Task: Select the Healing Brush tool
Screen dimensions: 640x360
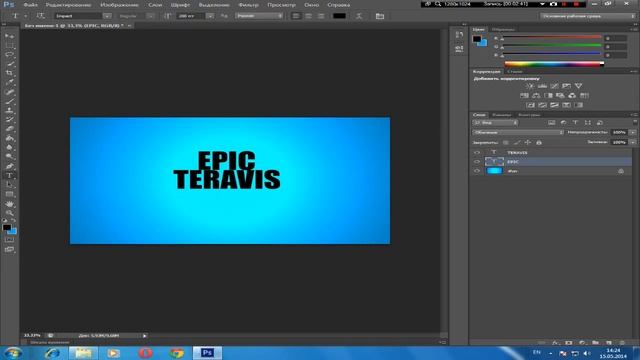Action: [9, 92]
